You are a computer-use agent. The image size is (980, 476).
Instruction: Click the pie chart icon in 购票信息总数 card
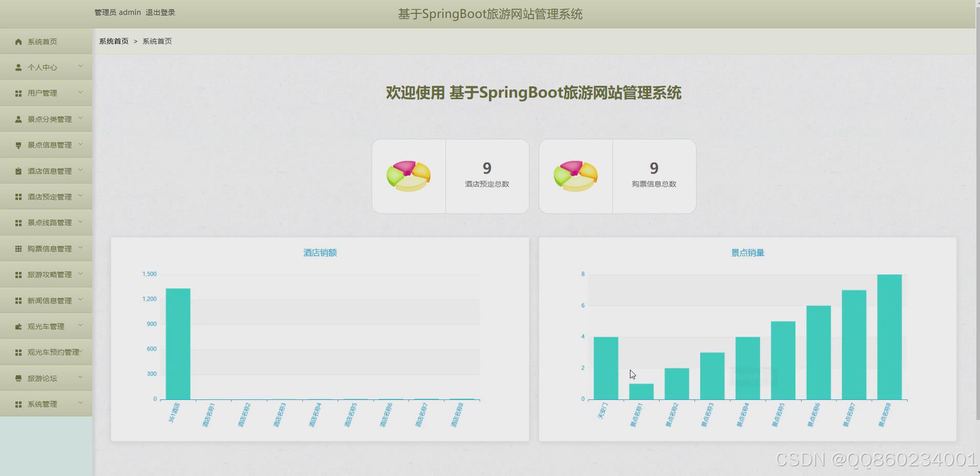point(576,176)
